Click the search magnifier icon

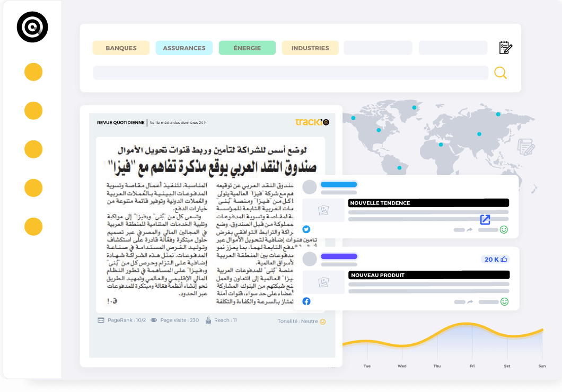(x=500, y=73)
